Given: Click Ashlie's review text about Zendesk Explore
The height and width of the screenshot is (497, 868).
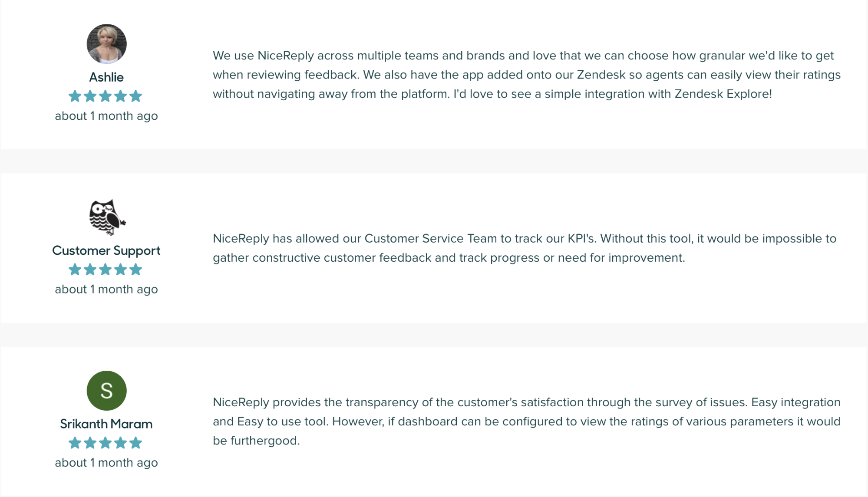Looking at the screenshot, I should [527, 75].
